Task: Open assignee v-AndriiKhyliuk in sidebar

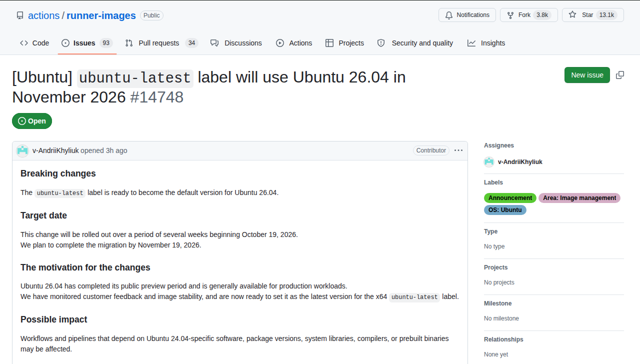Action: pos(520,162)
